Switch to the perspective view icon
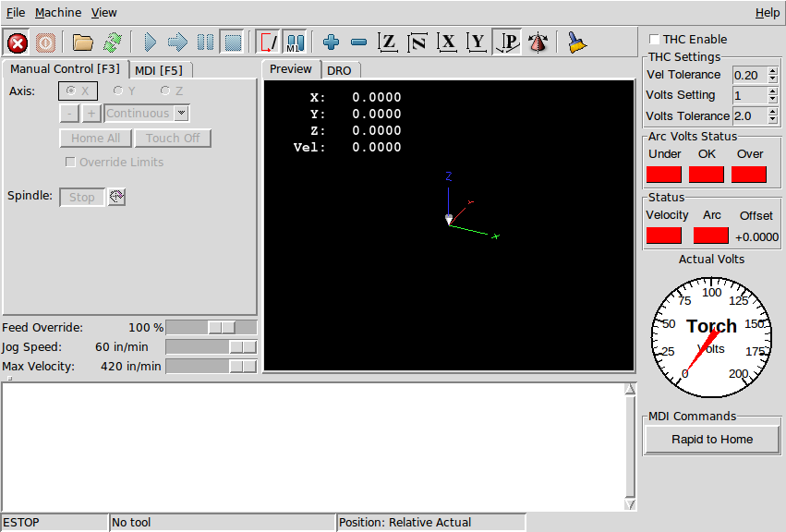 (x=506, y=42)
